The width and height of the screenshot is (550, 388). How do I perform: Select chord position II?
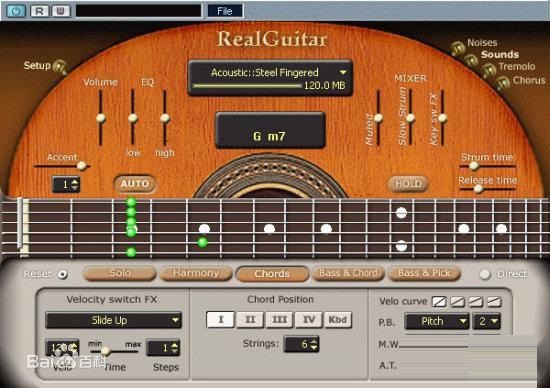pos(250,320)
